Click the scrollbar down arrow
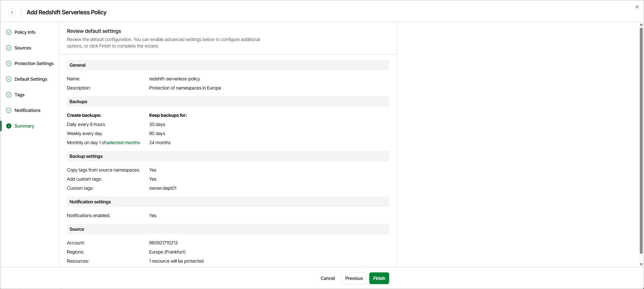The width and height of the screenshot is (644, 289). tap(641, 264)
